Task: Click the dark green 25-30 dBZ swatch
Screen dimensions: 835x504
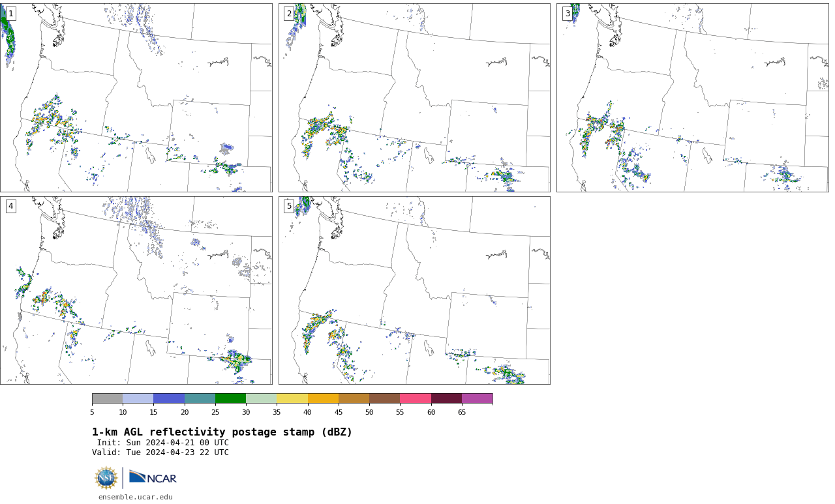Action: (x=230, y=398)
